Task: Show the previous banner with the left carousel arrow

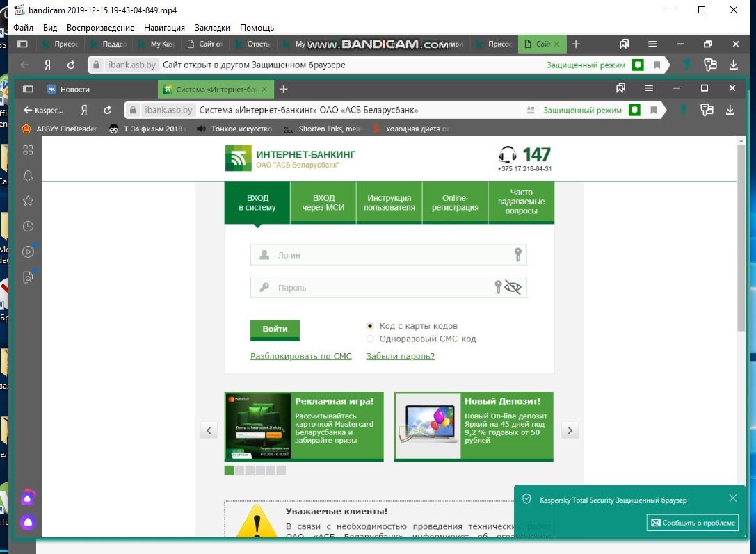Action: point(209,430)
